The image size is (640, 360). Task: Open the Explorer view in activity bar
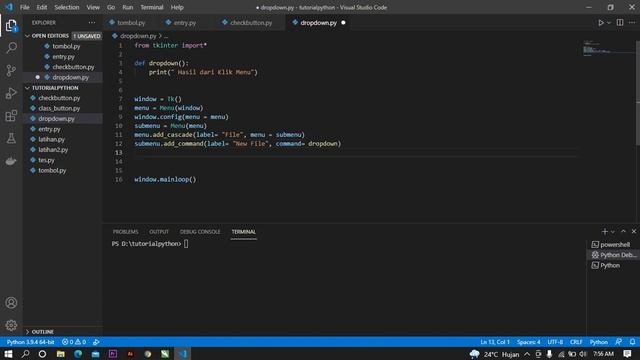[11, 26]
